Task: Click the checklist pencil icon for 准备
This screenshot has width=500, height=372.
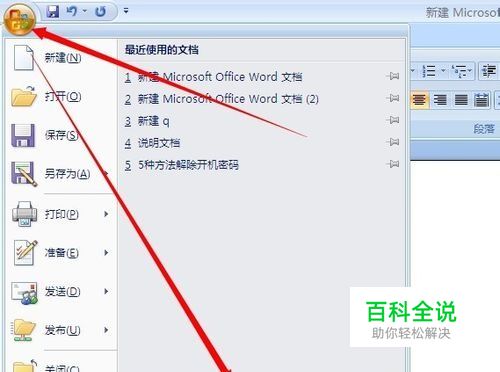Action: click(x=25, y=253)
